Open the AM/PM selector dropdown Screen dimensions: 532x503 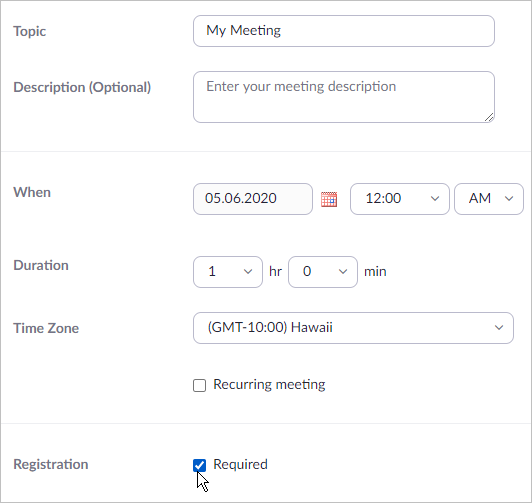click(489, 199)
